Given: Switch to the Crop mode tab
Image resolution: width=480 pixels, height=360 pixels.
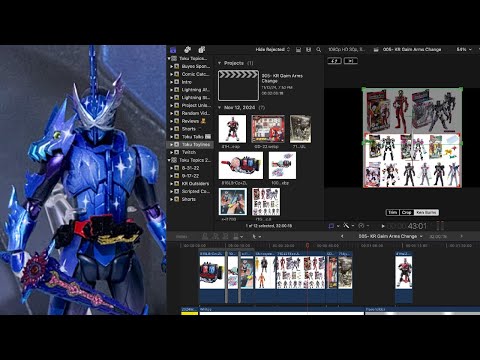Looking at the screenshot, I should 406,212.
